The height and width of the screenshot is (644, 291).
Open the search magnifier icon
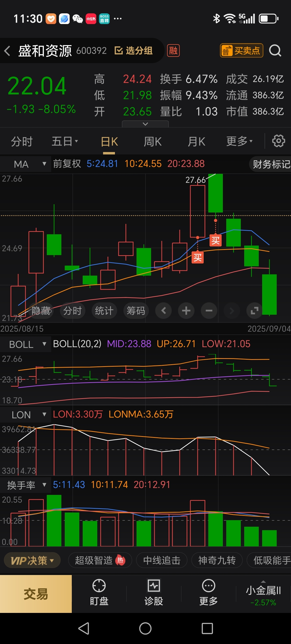pyautogui.click(x=275, y=51)
